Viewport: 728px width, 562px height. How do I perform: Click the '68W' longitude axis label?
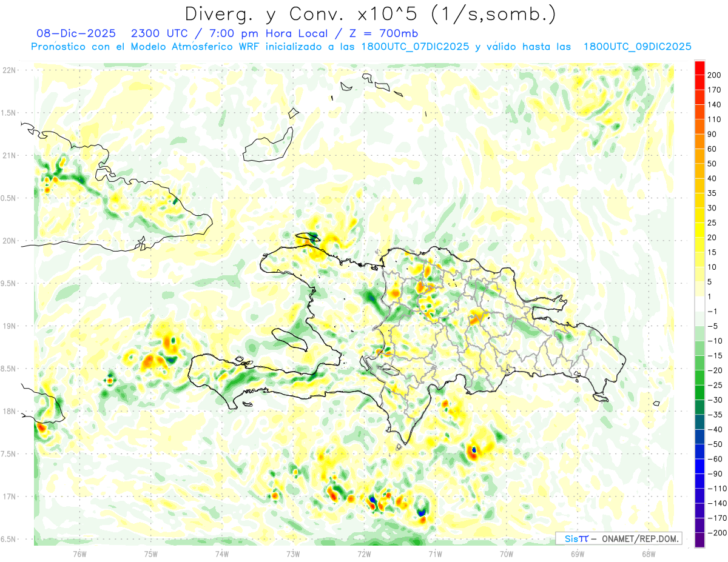tap(649, 555)
